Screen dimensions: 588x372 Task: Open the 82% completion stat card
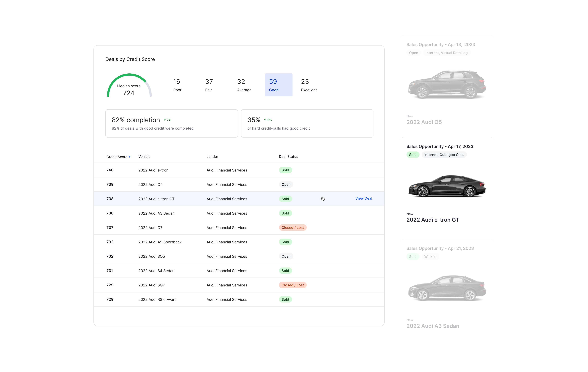click(171, 123)
